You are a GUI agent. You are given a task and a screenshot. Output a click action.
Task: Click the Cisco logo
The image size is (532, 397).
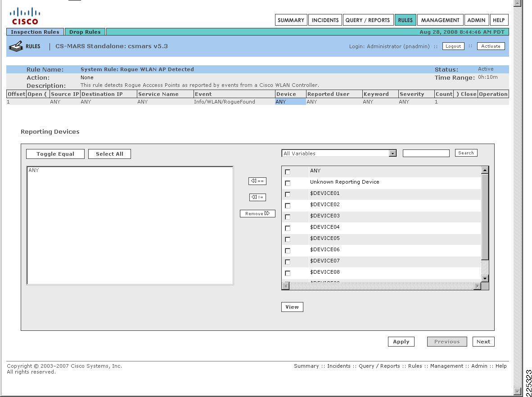(x=25, y=16)
